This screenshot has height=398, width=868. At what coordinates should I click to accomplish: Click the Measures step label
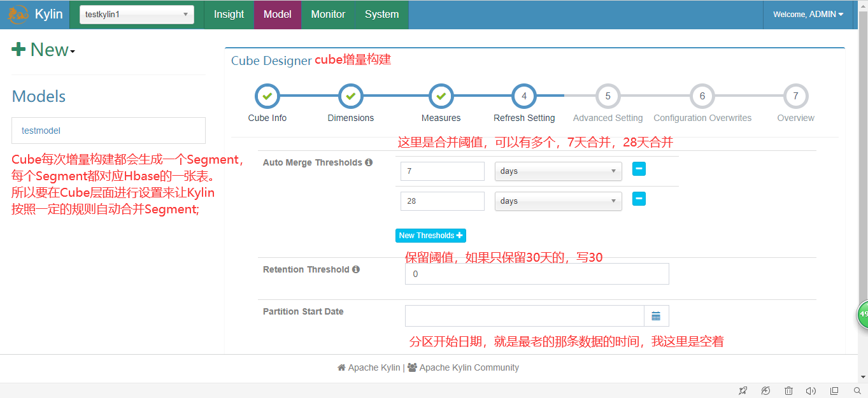[441, 118]
